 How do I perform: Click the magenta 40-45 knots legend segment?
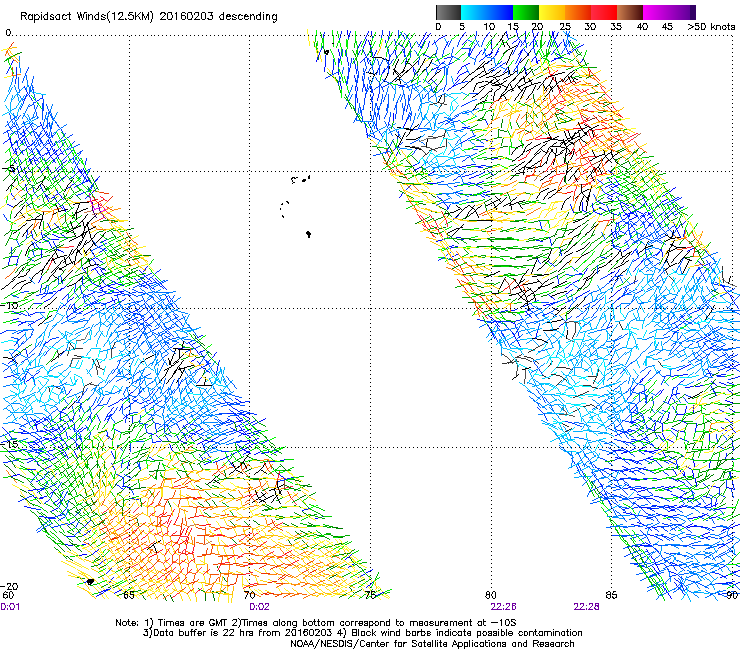point(656,12)
